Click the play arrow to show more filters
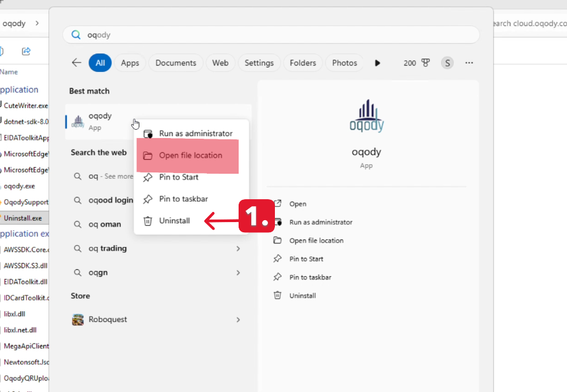Image resolution: width=567 pixels, height=392 pixels. (377, 63)
